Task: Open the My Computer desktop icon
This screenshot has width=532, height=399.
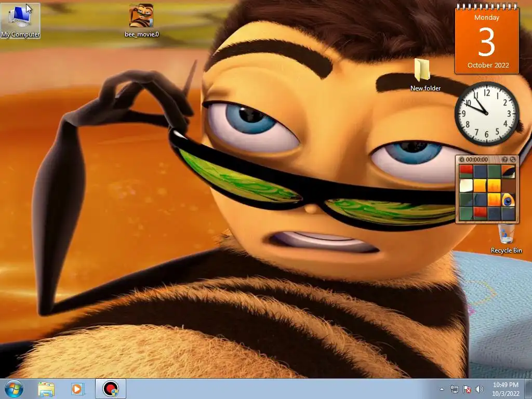Action: [x=20, y=21]
